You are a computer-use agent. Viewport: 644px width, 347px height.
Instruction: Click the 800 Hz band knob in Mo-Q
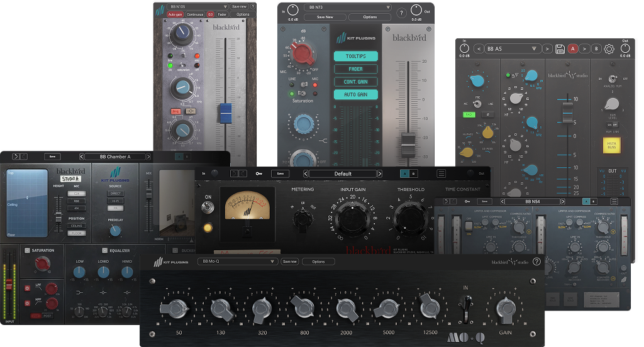(x=303, y=307)
